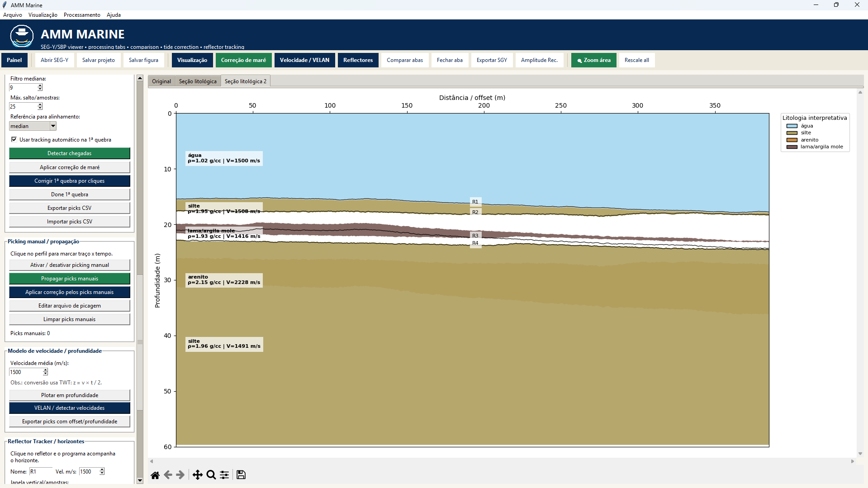
Task: Switch to the Original tab
Action: click(161, 81)
